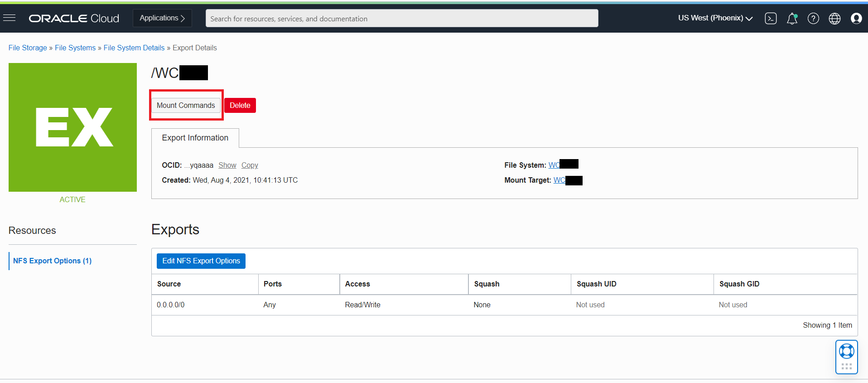This screenshot has width=868, height=383.
Task: Copy the OCID
Action: 250,165
